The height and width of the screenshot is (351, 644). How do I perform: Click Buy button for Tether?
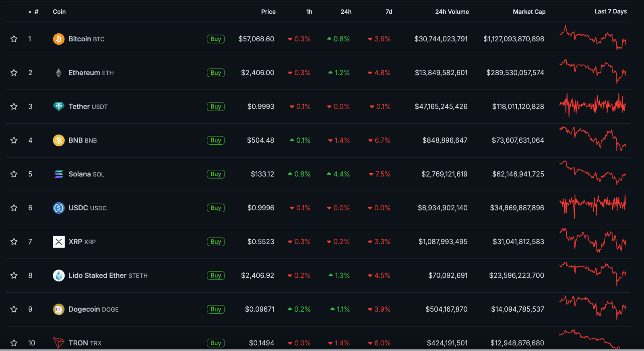click(216, 107)
